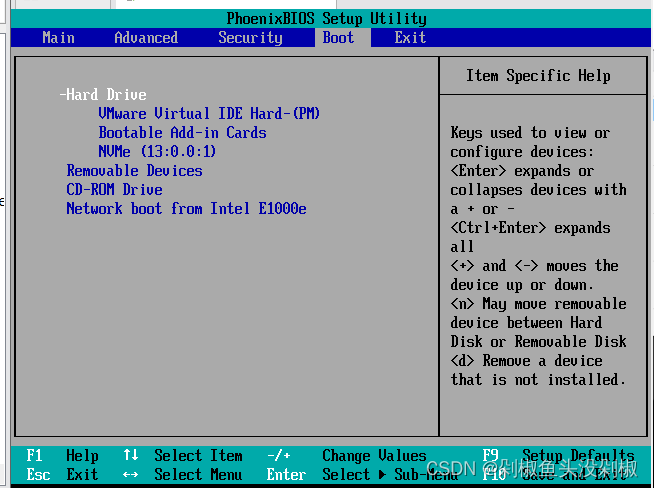The height and width of the screenshot is (488, 654).
Task: Select NVMe (13:0.0:1) boot device
Action: pos(157,151)
